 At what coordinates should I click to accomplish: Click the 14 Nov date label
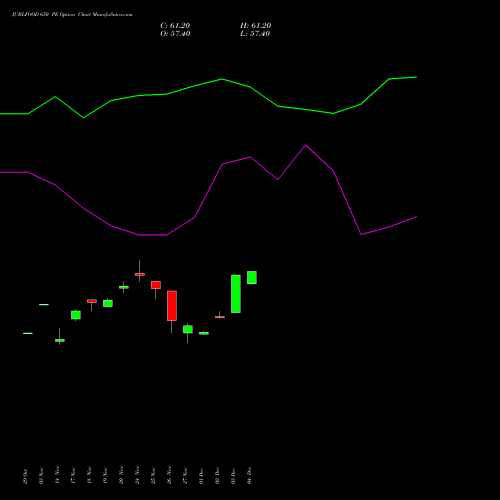click(x=57, y=475)
